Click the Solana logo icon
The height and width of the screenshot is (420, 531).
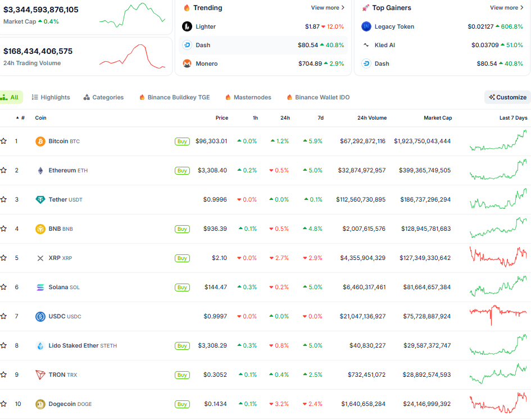(x=40, y=287)
